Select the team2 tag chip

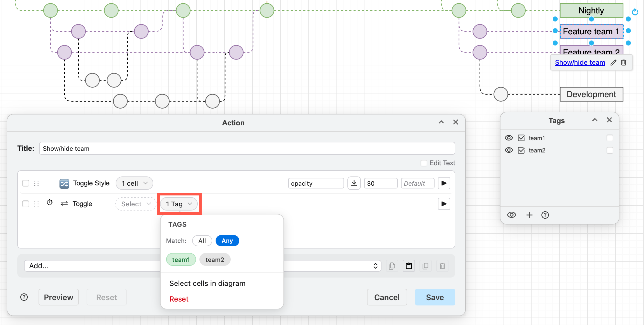pos(215,260)
